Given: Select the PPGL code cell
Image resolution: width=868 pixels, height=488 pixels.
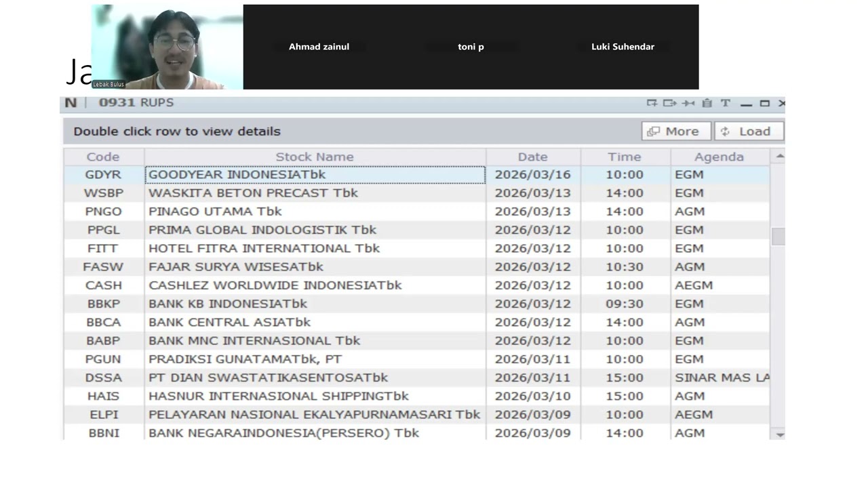Looking at the screenshot, I should [103, 230].
